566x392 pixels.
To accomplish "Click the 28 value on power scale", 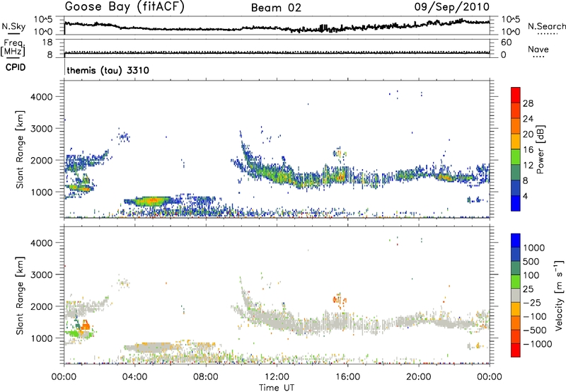I will pyautogui.click(x=528, y=103).
